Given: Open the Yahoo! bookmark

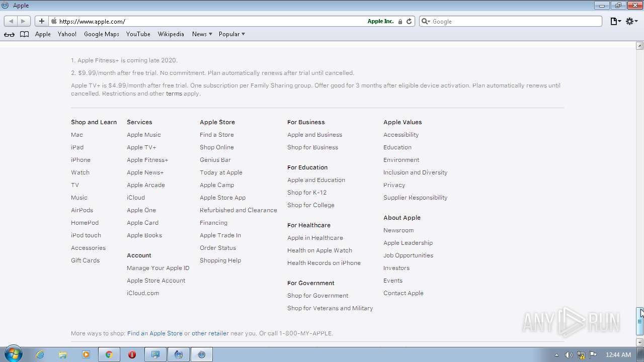Looking at the screenshot, I should (x=67, y=34).
